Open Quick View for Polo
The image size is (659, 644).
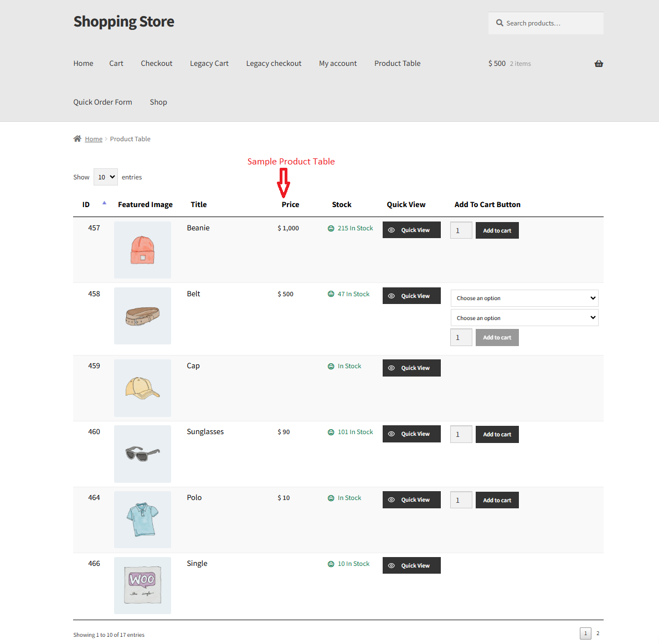[x=411, y=499]
